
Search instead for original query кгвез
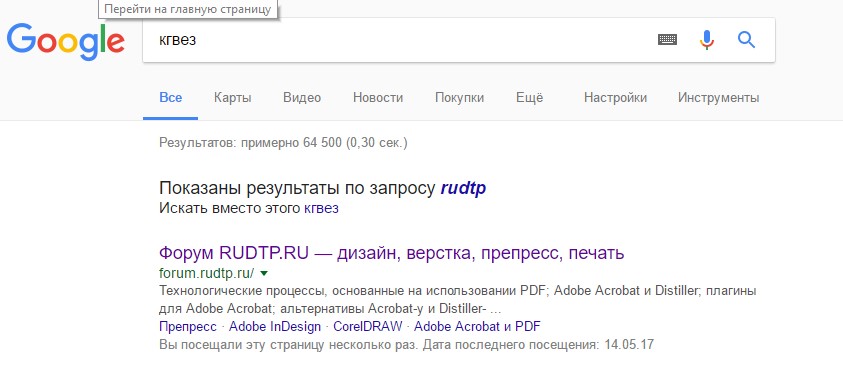point(322,209)
